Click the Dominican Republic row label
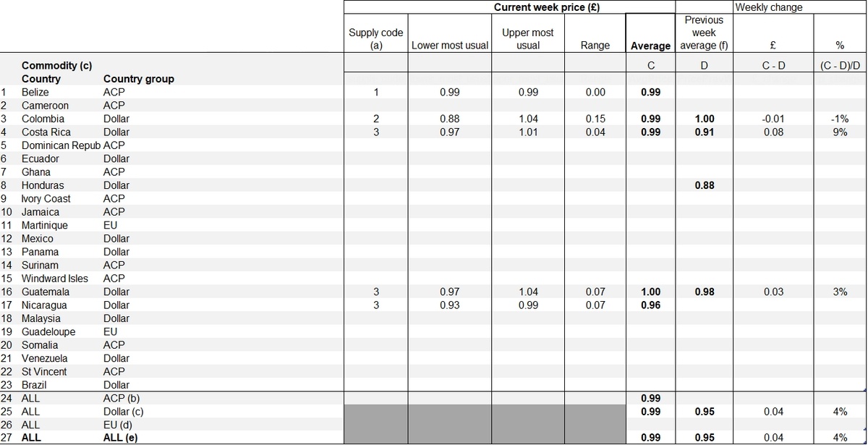Screen dimensions: 868x445 tap(61, 145)
